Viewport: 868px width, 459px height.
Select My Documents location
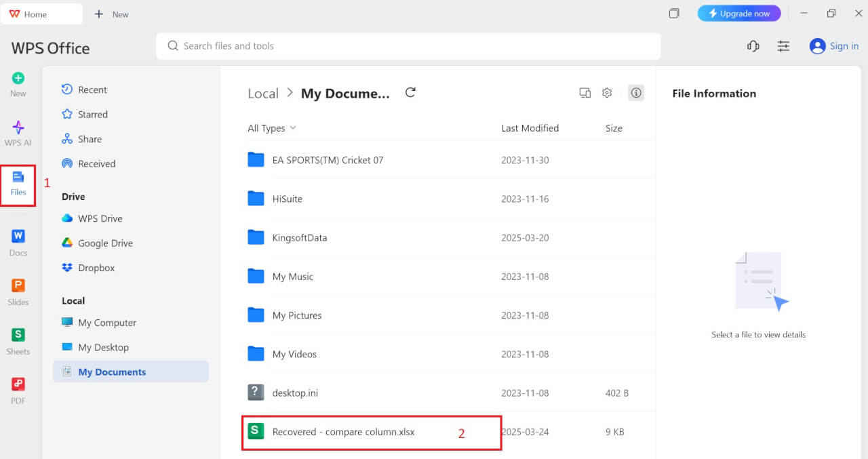coord(131,372)
